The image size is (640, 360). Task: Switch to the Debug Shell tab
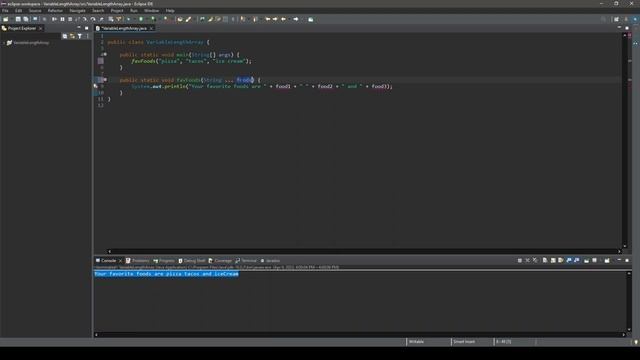tap(191, 260)
